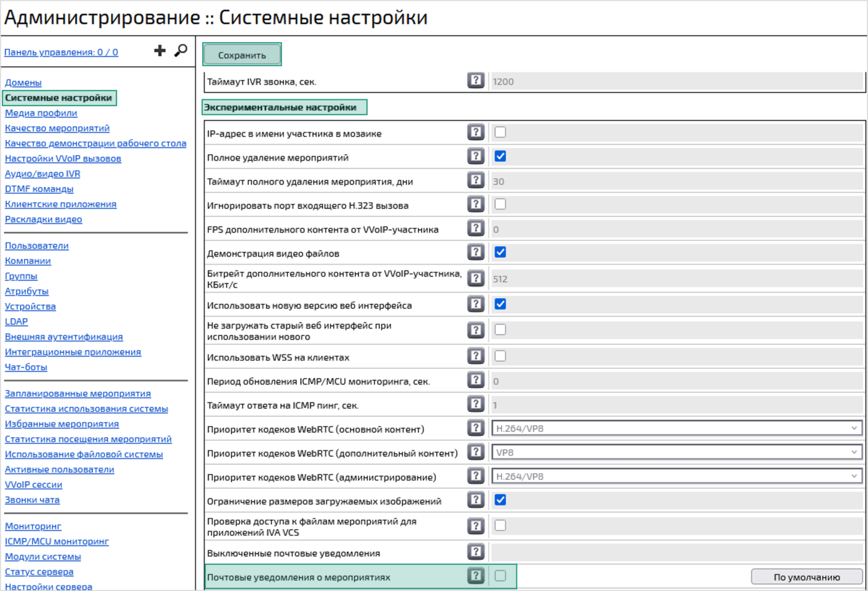Disable 'Ограничение размеров загружаемых изображений'
Viewport: 868px width, 591px height.
(500, 499)
